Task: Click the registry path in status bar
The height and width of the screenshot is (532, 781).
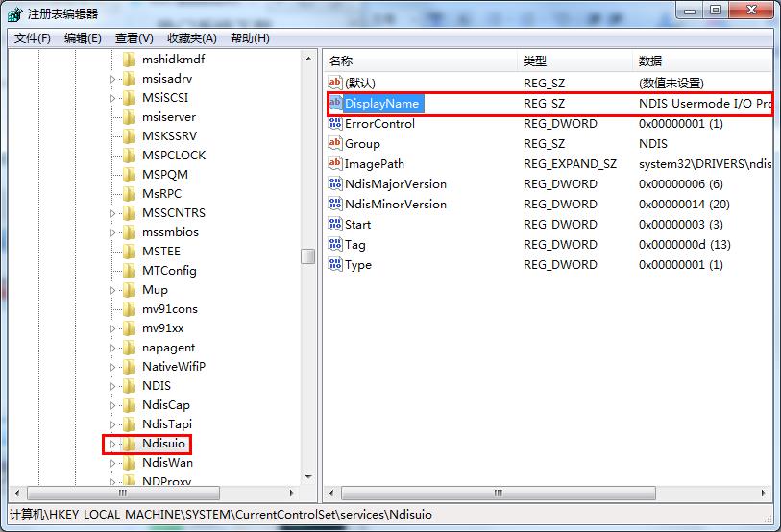Action: click(221, 515)
